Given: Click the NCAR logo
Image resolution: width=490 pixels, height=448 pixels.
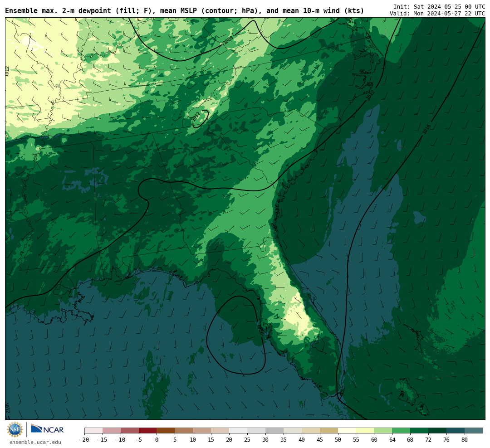Looking at the screenshot, I should [47, 429].
